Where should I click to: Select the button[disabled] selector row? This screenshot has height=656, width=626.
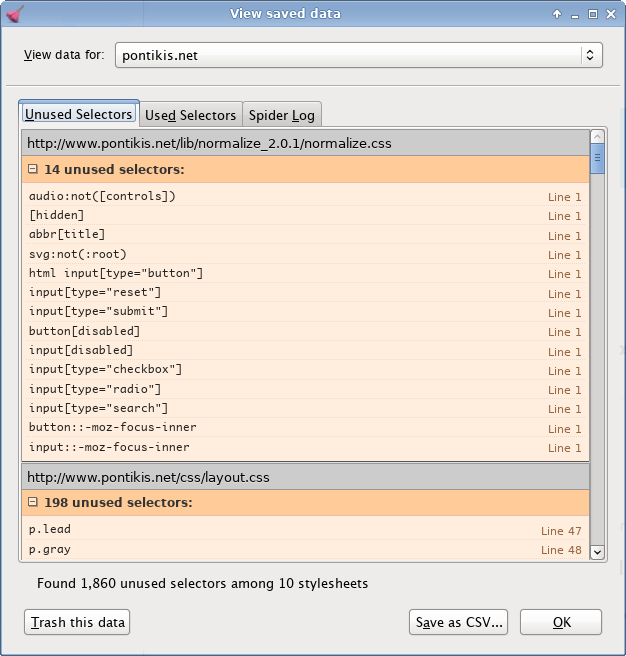pos(305,331)
